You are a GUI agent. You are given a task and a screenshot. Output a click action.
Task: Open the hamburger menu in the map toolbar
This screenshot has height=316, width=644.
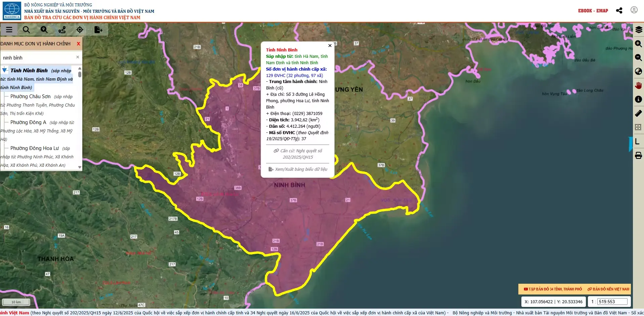9,30
